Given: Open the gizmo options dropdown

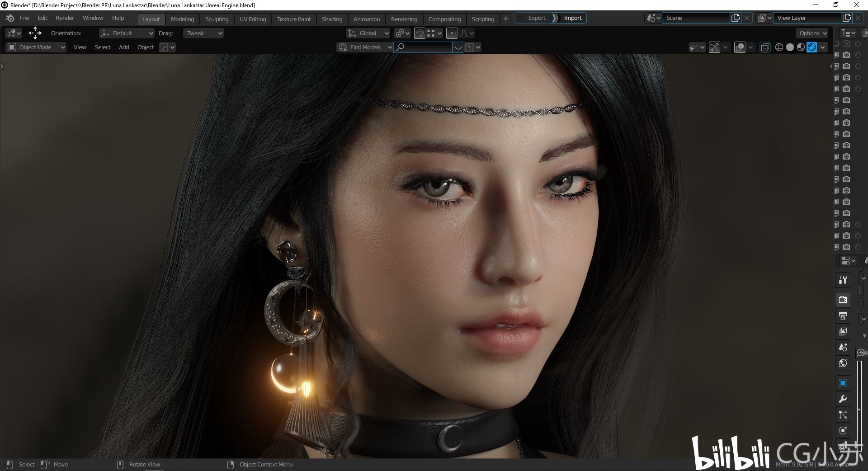Looking at the screenshot, I should [x=725, y=47].
